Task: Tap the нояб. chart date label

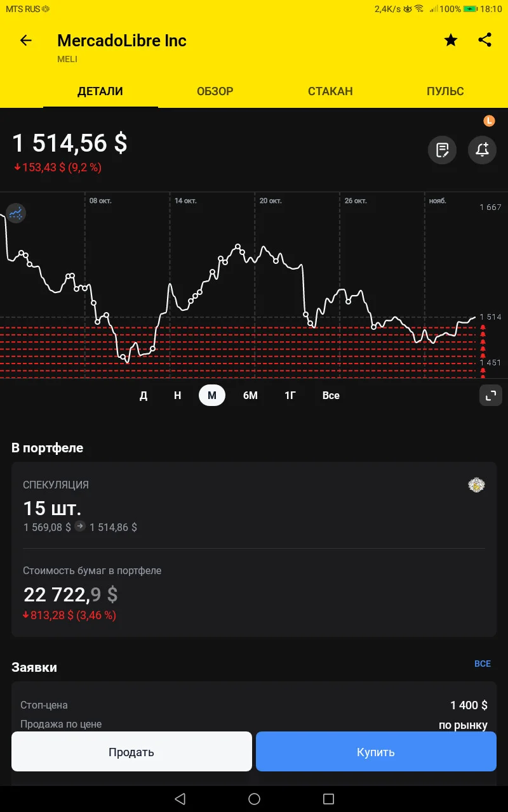Action: click(438, 200)
